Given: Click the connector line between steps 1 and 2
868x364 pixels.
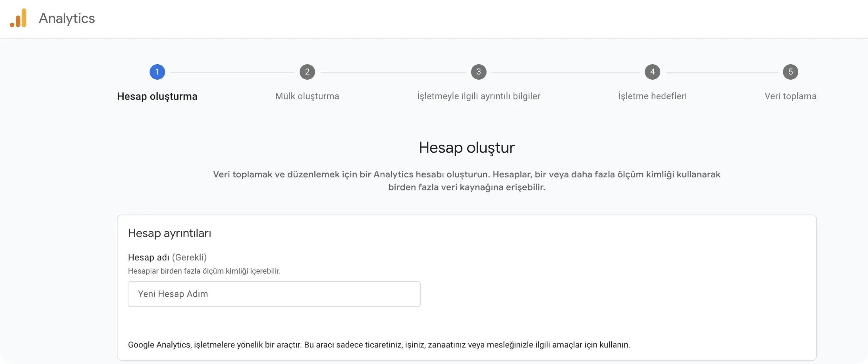Looking at the screenshot, I should (232, 72).
